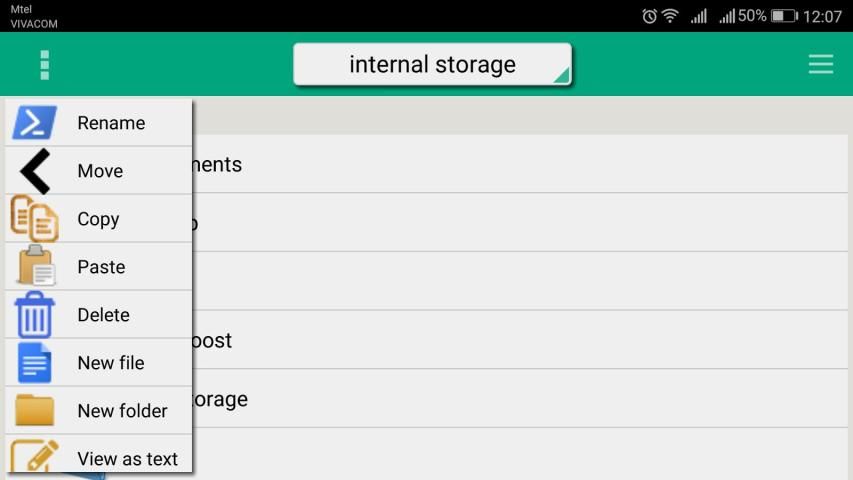The width and height of the screenshot is (853, 480).
Task: Choose View as text menu entry
Action: pyautogui.click(x=127, y=459)
